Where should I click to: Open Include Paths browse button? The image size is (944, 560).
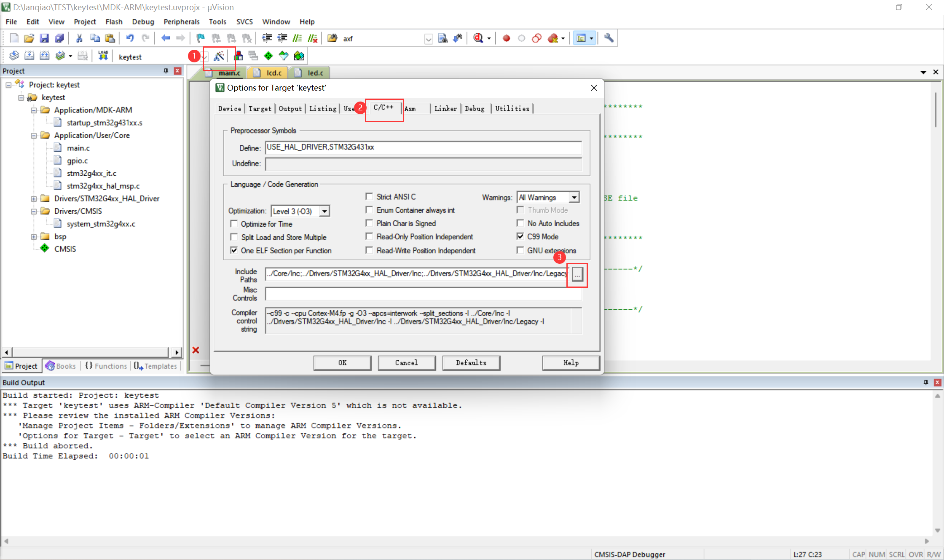(577, 274)
